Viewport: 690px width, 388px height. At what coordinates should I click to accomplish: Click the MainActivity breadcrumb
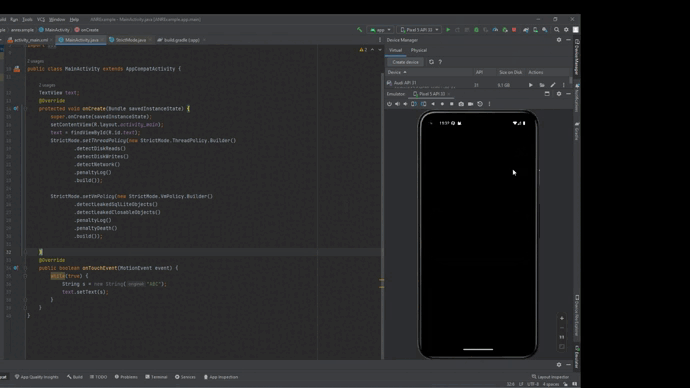(54, 30)
